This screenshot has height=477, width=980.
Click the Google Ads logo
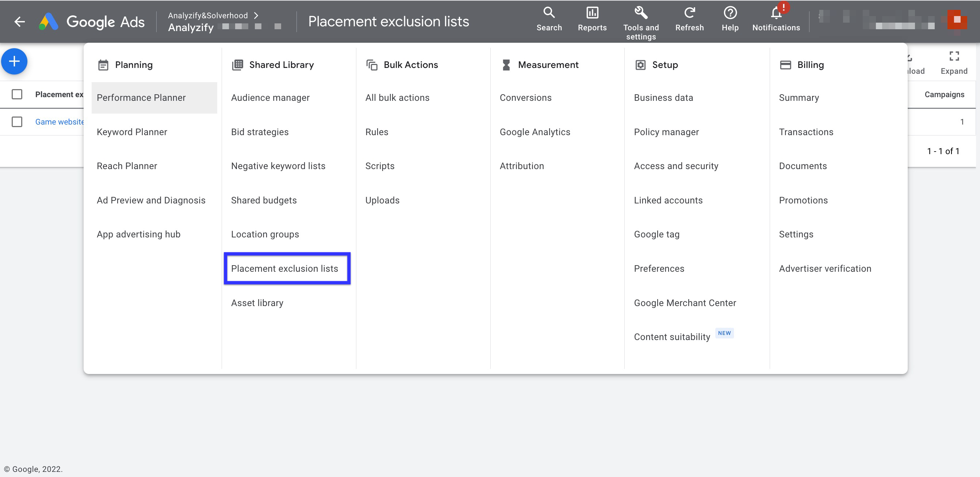(92, 22)
